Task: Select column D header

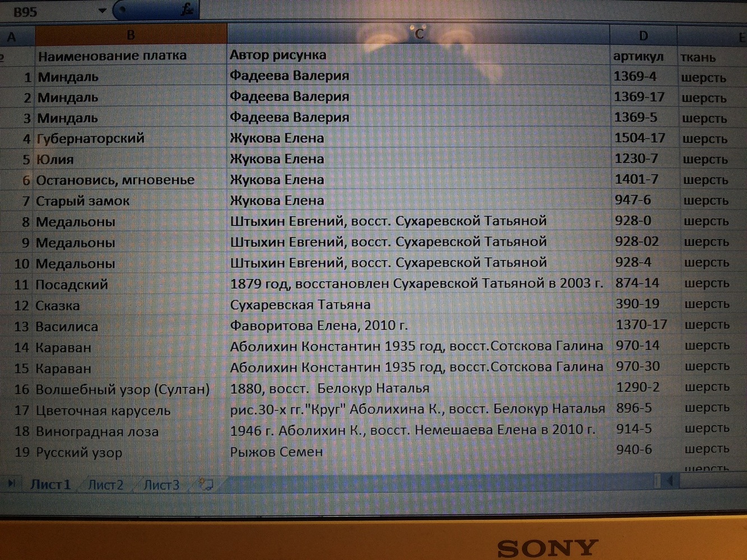Action: [643, 36]
